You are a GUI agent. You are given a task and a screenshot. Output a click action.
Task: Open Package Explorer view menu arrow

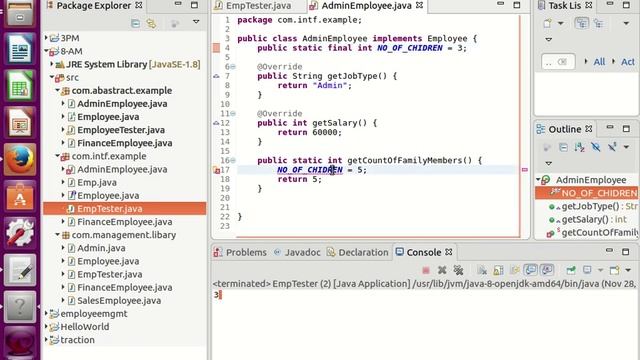coord(196,22)
